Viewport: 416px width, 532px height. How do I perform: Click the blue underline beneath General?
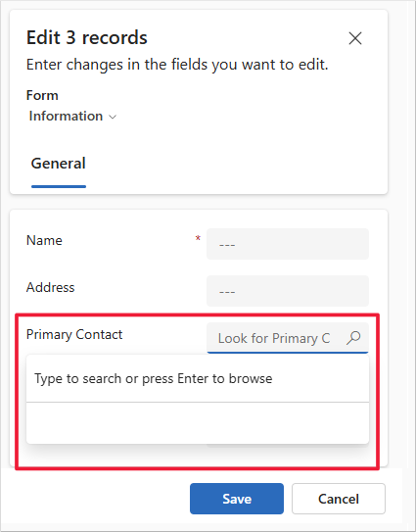[59, 186]
